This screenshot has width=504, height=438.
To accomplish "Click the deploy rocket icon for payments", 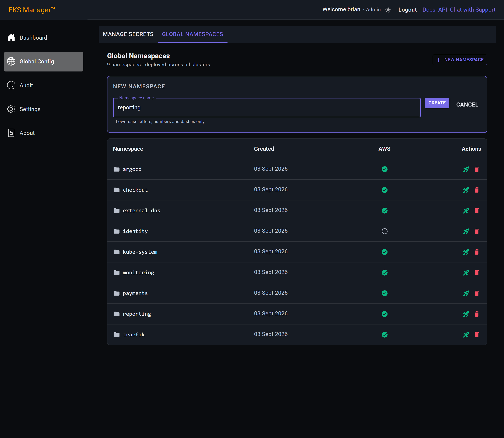I will [x=466, y=293].
